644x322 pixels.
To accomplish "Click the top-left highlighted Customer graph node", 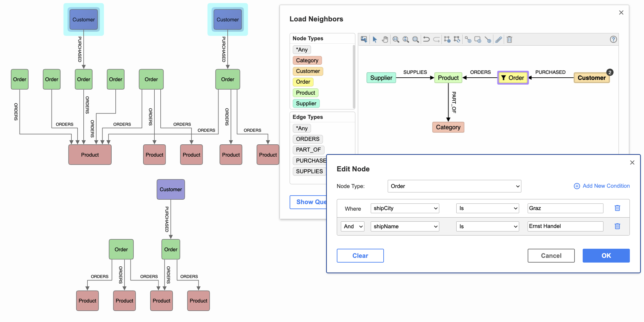I will tap(84, 19).
